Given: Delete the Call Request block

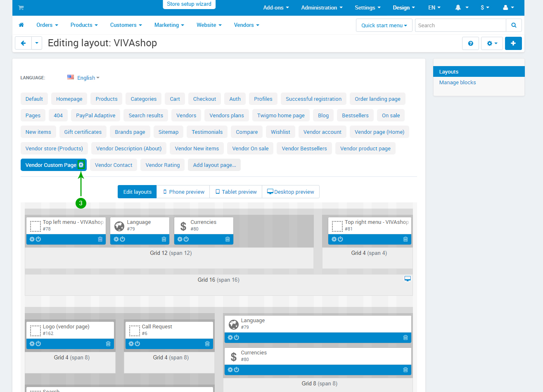Looking at the screenshot, I should click(207, 344).
